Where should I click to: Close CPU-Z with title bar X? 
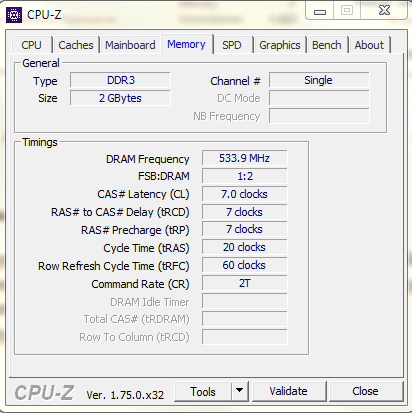click(x=384, y=11)
